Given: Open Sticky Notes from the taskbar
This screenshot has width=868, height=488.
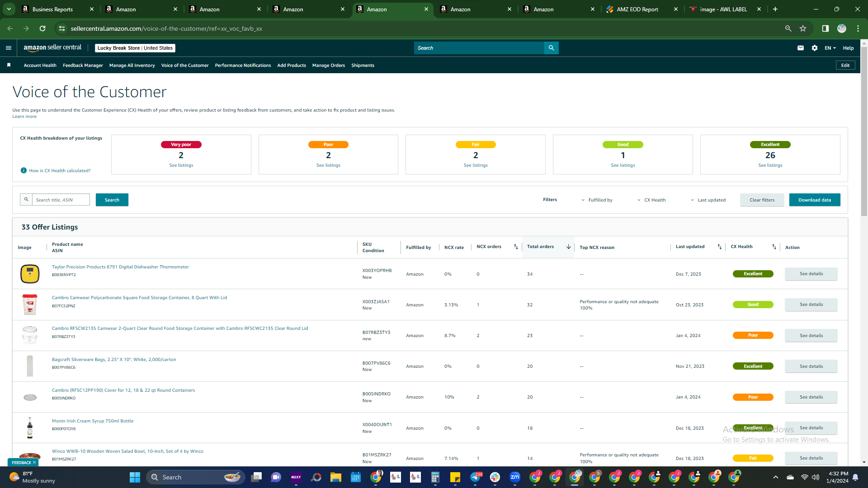Looking at the screenshot, I should click(x=455, y=477).
